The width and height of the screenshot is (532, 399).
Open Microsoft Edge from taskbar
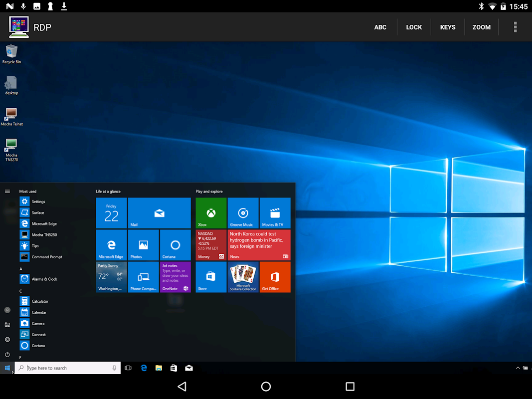click(144, 368)
